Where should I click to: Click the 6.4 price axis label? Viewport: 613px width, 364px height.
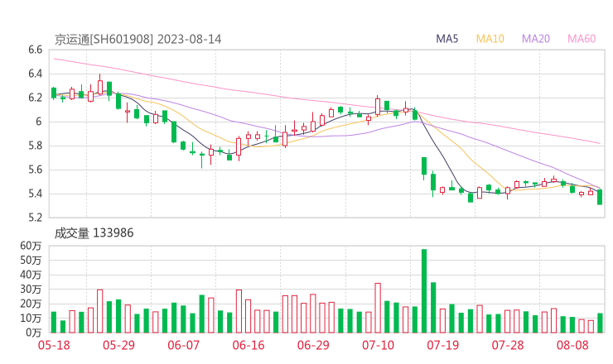pos(35,74)
